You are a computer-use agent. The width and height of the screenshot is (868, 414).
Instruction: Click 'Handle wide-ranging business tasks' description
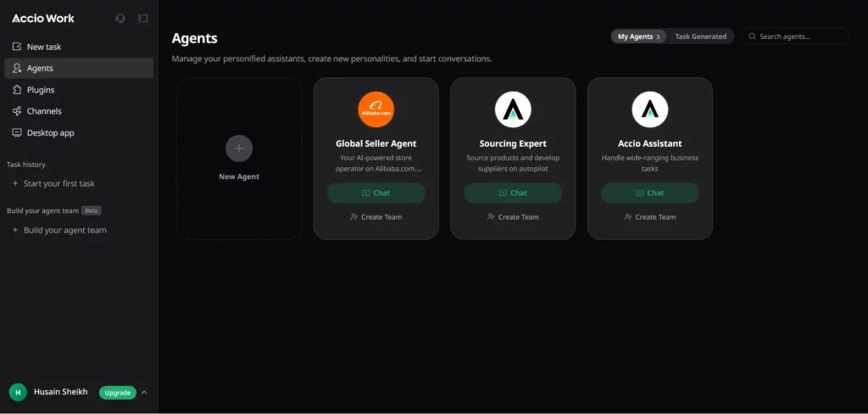tap(650, 163)
